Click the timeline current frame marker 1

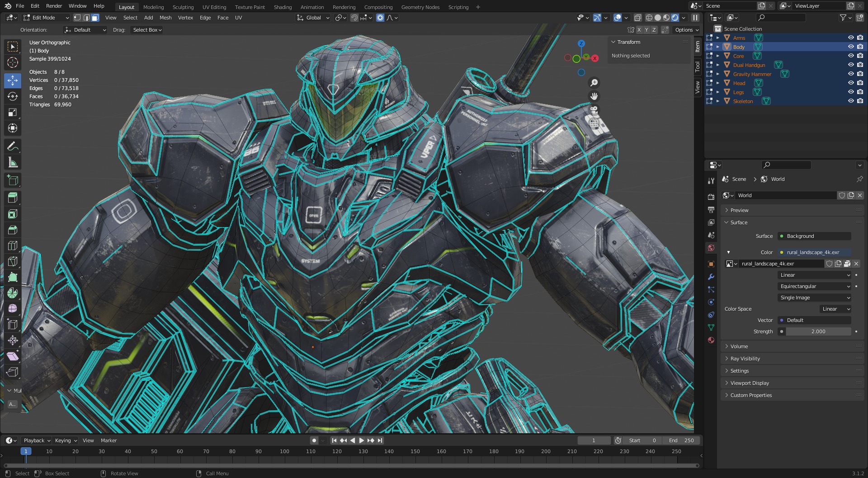point(26,451)
